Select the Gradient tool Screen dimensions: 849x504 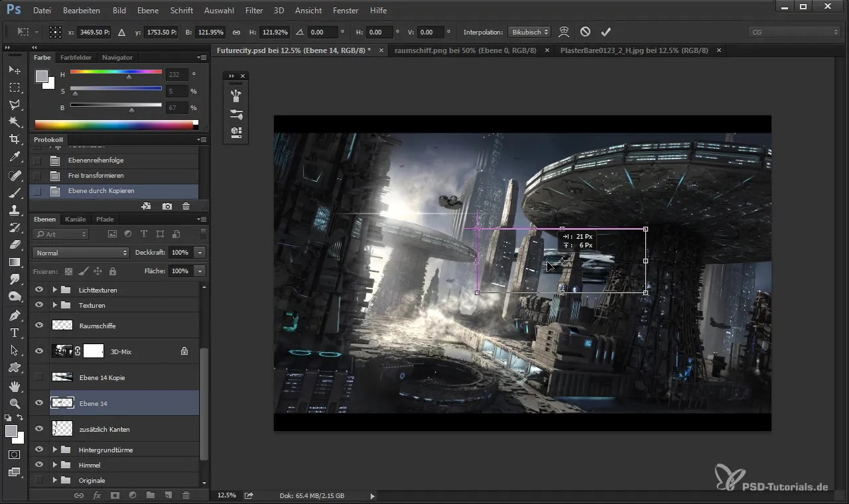(x=15, y=263)
